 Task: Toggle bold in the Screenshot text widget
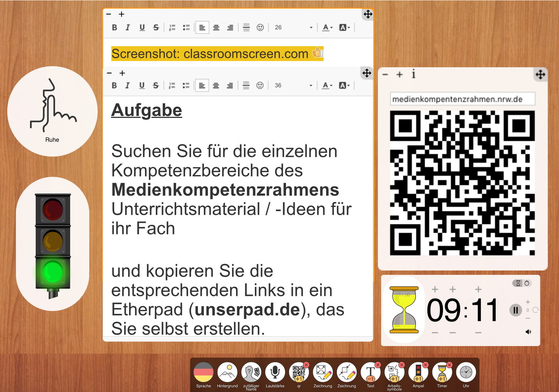115,27
